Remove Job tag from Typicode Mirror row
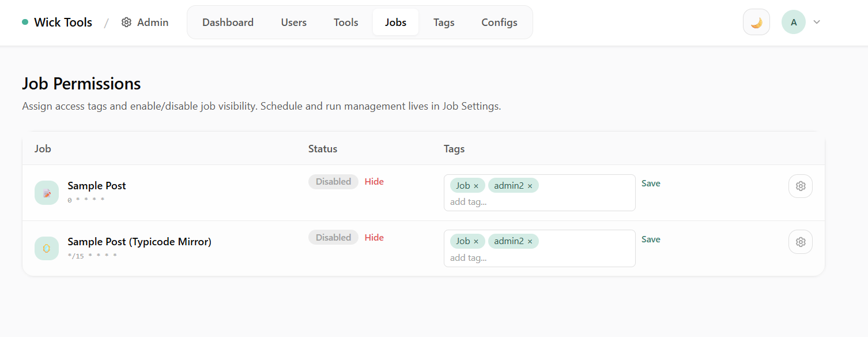Screen dimensions: 868x337 point(476,242)
